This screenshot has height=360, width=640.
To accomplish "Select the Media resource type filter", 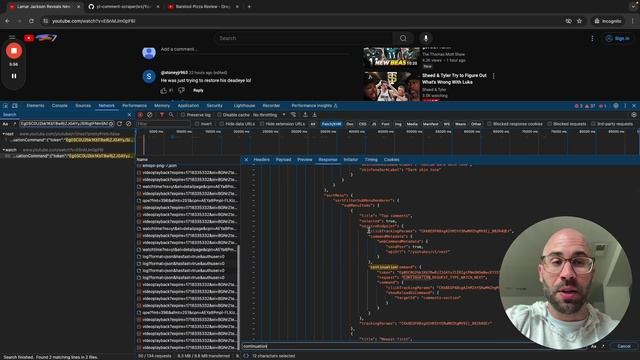I will point(412,124).
